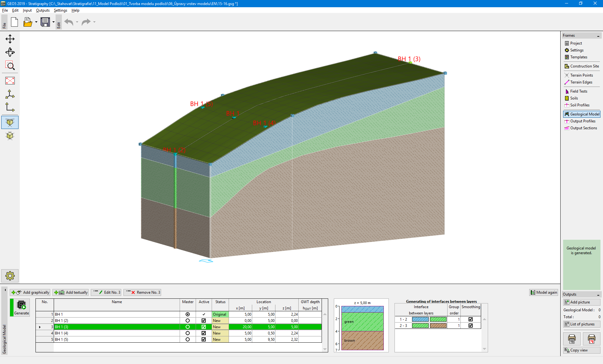Click the Add picture output button

(x=581, y=302)
